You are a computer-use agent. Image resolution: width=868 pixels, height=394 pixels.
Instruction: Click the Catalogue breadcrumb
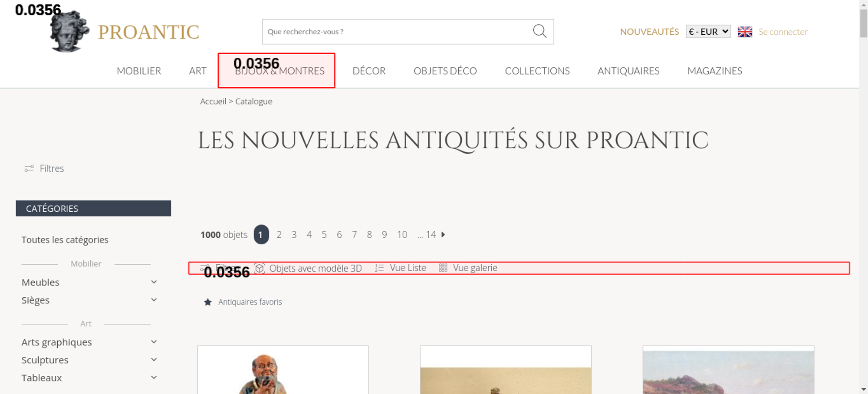254,101
